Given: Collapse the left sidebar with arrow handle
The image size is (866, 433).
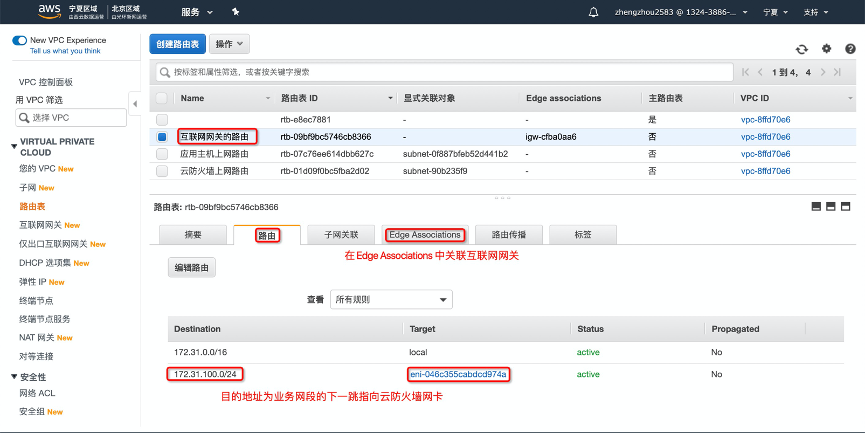Looking at the screenshot, I should point(135,103).
